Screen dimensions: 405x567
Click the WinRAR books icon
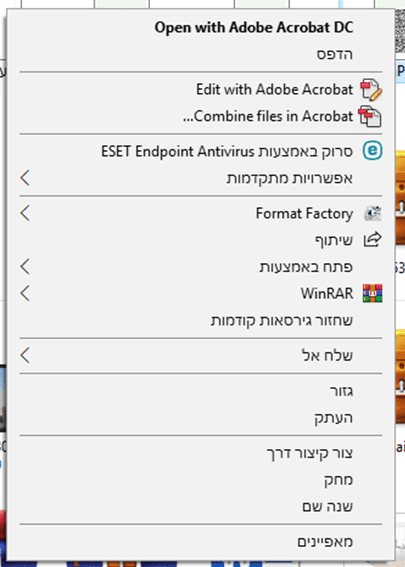pyautogui.click(x=372, y=293)
